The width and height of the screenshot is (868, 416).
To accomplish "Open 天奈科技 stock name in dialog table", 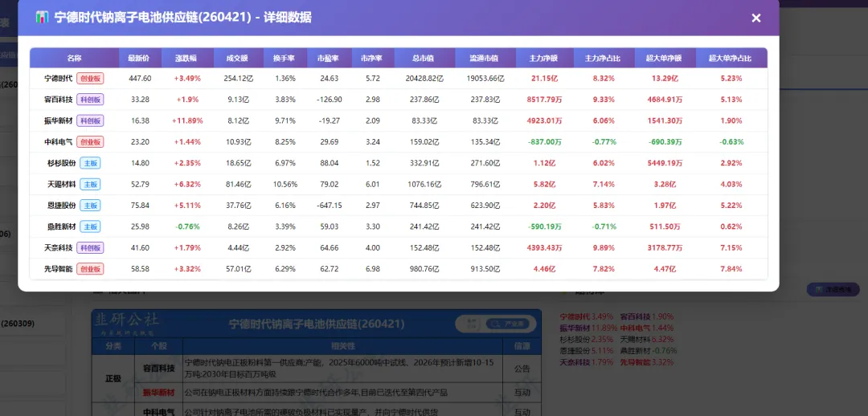I will point(59,248).
